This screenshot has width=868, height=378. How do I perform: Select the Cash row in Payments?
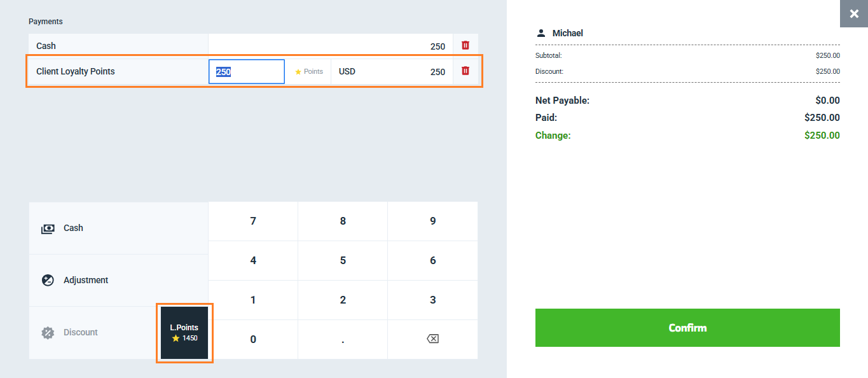(118, 46)
